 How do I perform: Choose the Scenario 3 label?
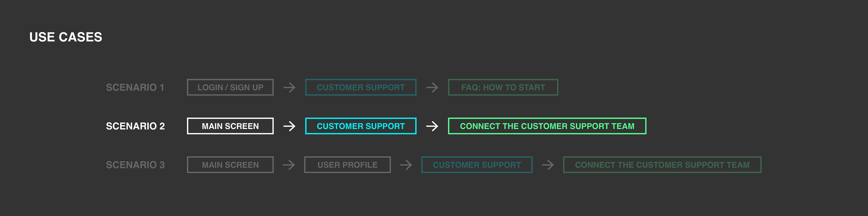[135, 165]
